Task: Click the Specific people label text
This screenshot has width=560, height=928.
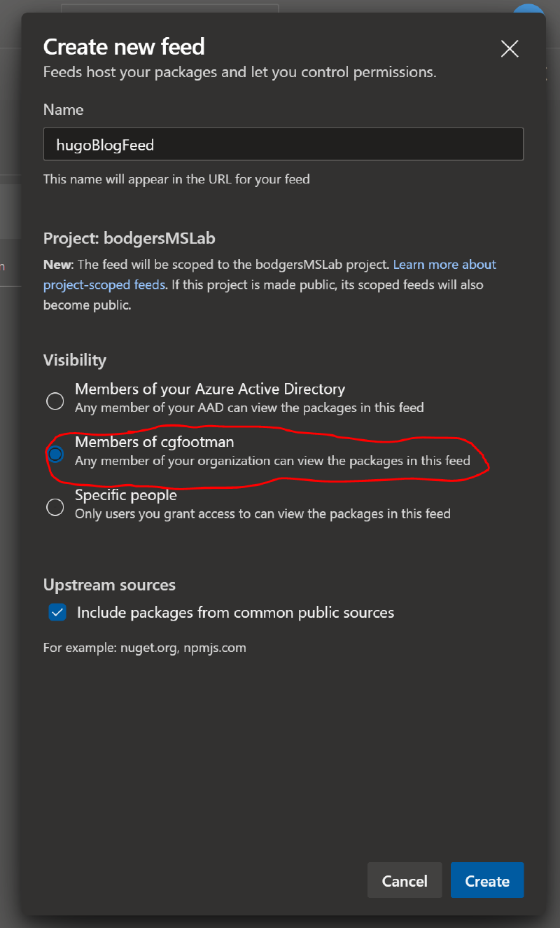Action: click(126, 495)
